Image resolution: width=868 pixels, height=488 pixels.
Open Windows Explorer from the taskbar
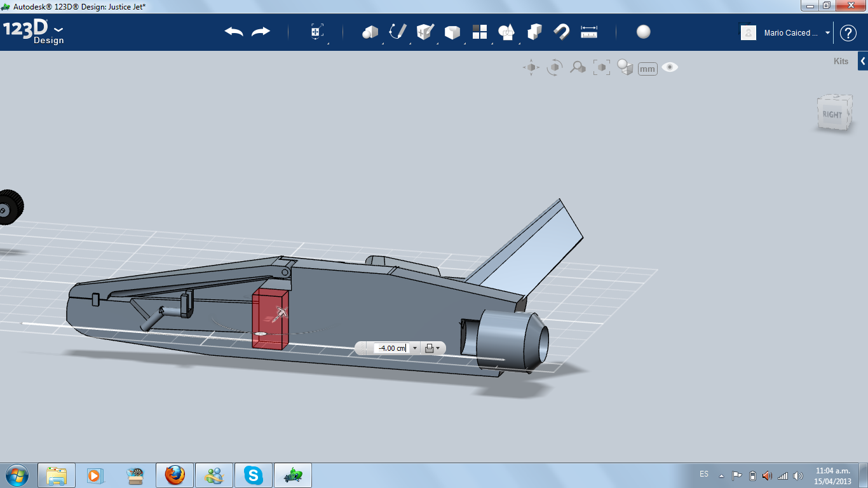[57, 475]
